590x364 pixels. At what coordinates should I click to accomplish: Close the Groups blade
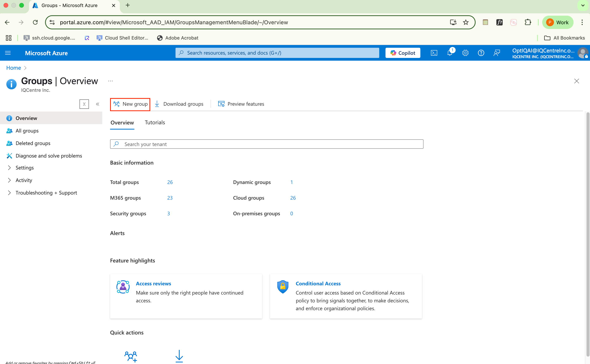tap(576, 81)
